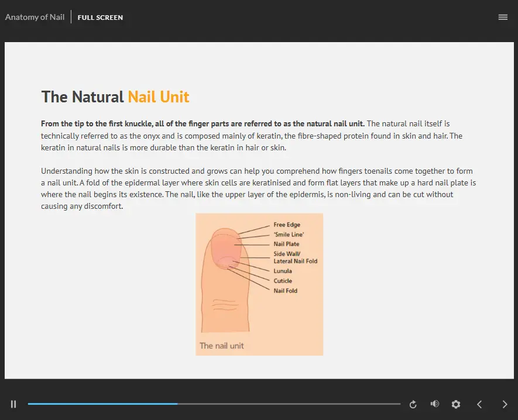Click the unplayed part of the seekbar

287,404
